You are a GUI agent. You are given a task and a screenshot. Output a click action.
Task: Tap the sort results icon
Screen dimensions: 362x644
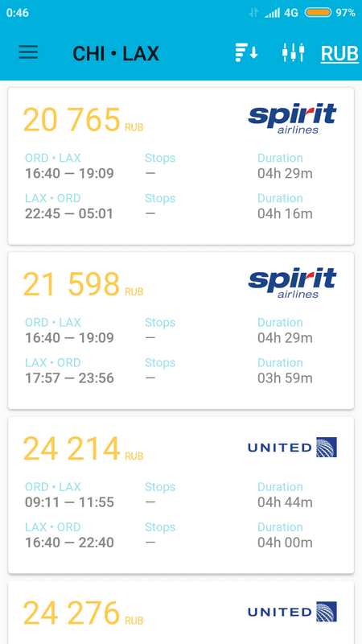click(246, 52)
